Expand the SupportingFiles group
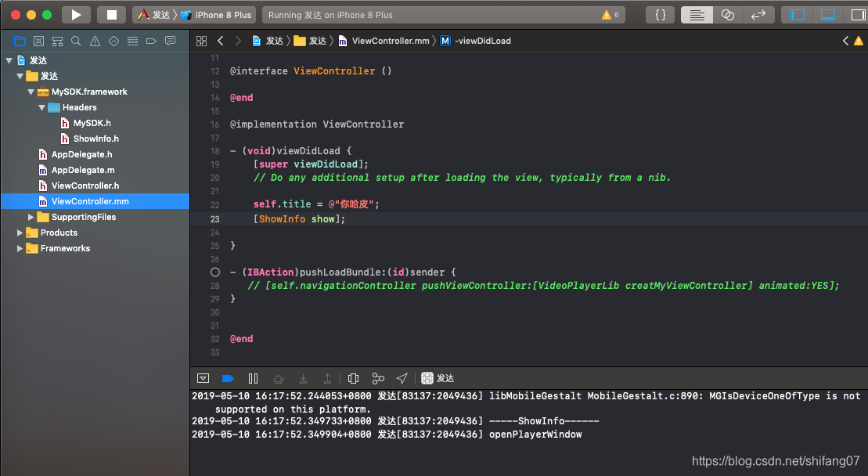 31,217
